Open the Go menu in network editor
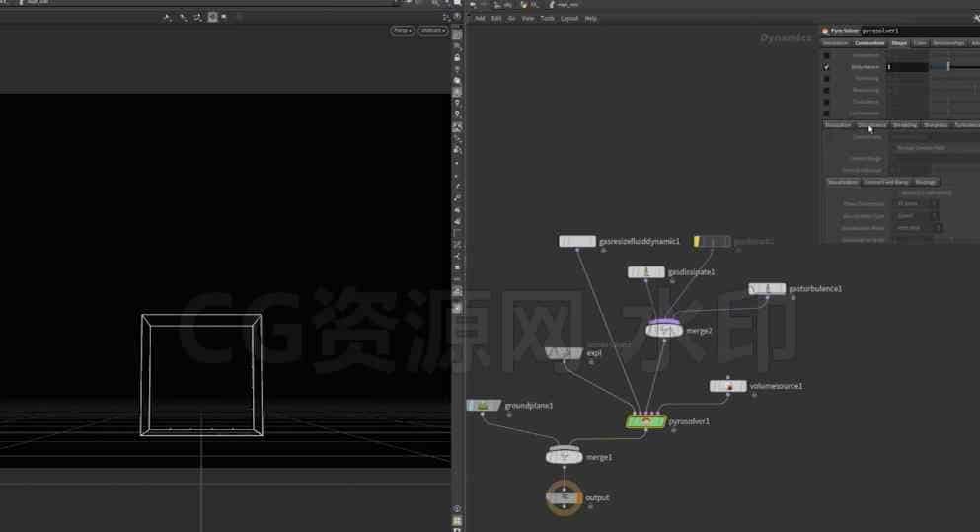This screenshot has width=980, height=532. 511,19
